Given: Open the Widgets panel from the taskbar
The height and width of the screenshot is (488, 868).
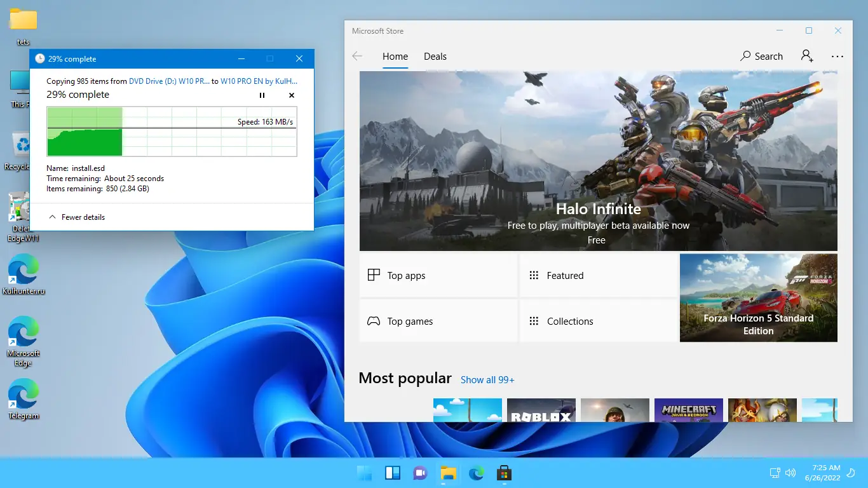Looking at the screenshot, I should [x=393, y=473].
